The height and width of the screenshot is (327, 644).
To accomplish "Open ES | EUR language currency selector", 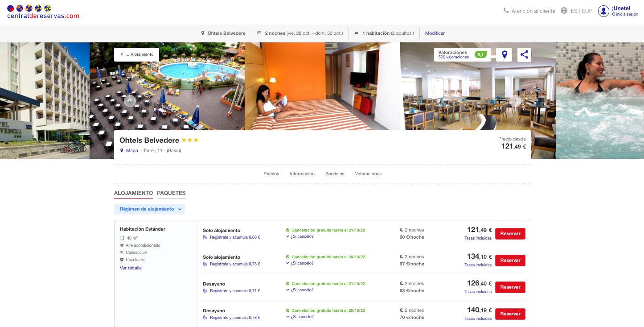I will pos(582,11).
